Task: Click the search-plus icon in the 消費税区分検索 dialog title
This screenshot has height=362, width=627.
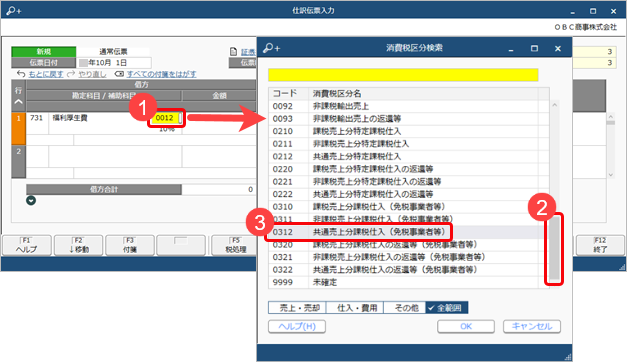Action: coord(272,48)
